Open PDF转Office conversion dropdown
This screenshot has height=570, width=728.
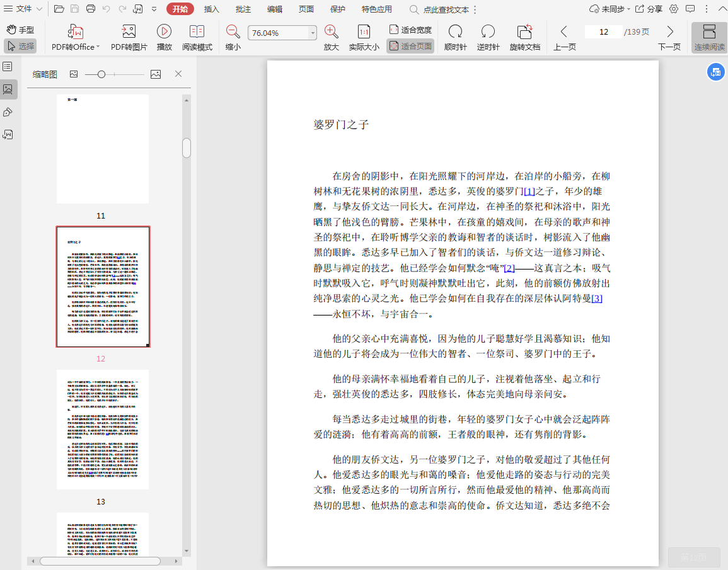[75, 38]
